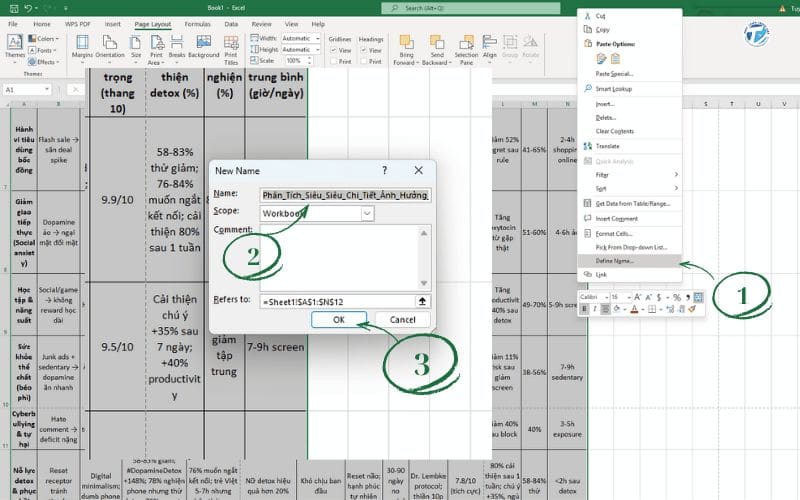Click the Refers to input field
The image size is (800, 500).
point(338,302)
